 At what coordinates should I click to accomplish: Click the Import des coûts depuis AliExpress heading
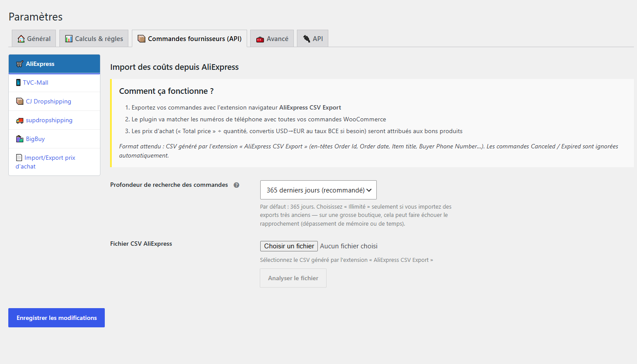[x=175, y=67]
